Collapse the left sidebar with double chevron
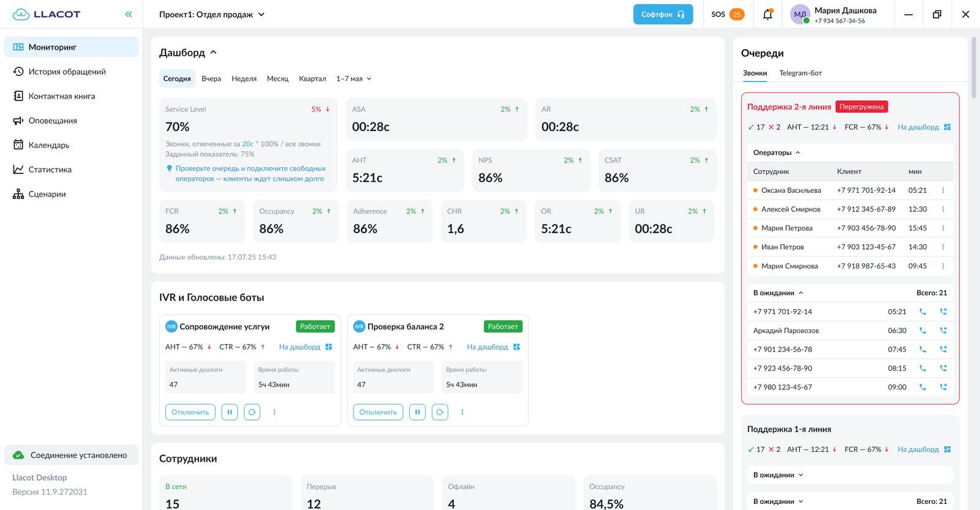Viewport: 980px width, 510px height. pos(129,14)
